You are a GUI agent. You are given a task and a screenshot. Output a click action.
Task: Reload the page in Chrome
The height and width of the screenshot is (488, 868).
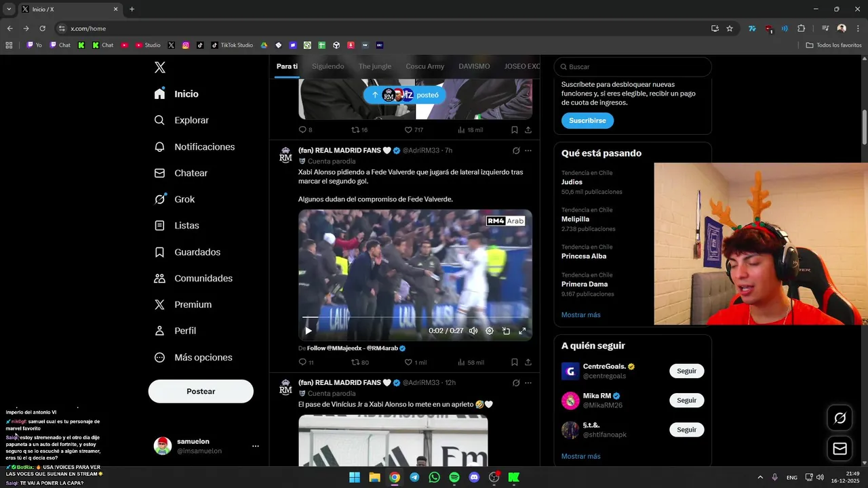42,28
